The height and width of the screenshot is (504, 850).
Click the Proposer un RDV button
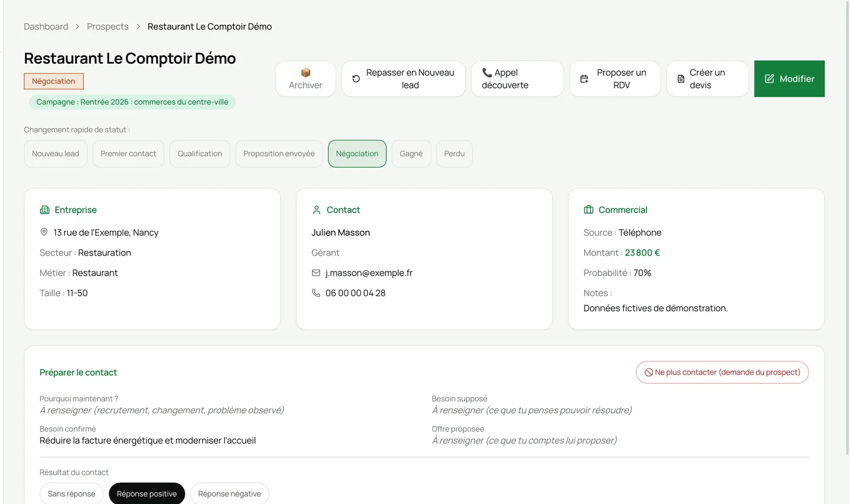(x=614, y=79)
